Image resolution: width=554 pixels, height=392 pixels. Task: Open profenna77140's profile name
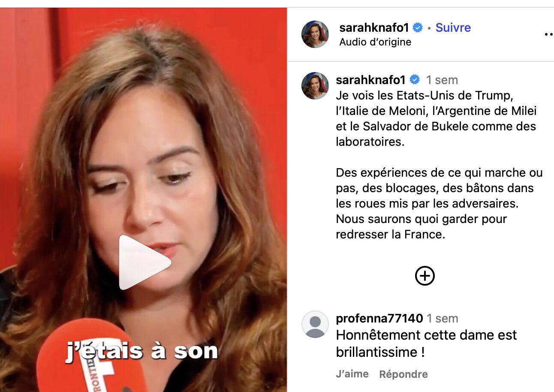pos(379,318)
